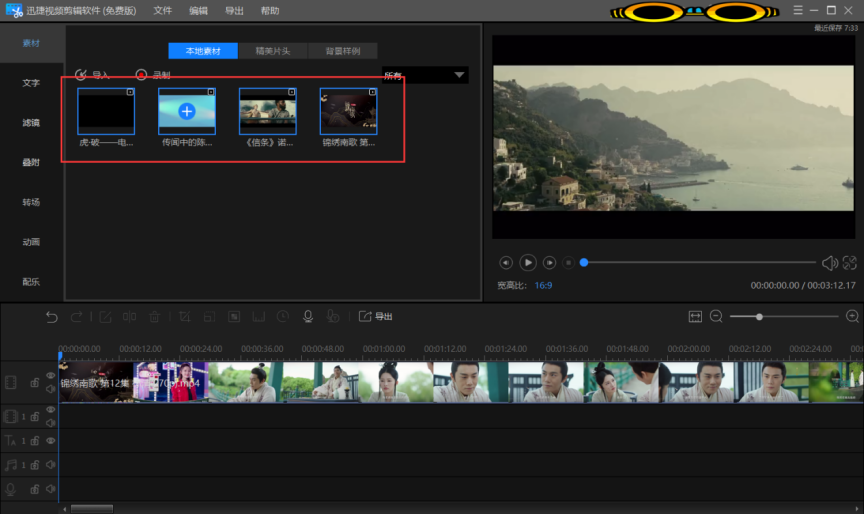Viewport: 864px width, 514px height.
Task: Toggle visibility eye on main video track
Action: (x=50, y=376)
